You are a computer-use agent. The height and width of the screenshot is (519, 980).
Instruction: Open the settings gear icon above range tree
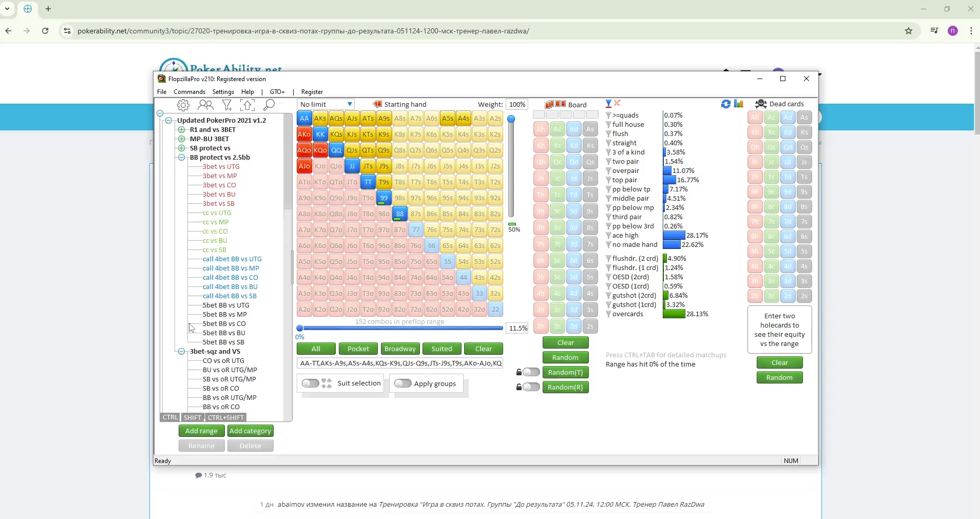pyautogui.click(x=183, y=105)
